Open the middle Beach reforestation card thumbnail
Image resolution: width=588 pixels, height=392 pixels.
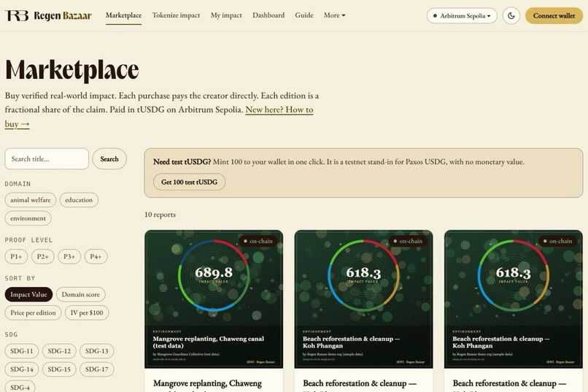click(363, 299)
